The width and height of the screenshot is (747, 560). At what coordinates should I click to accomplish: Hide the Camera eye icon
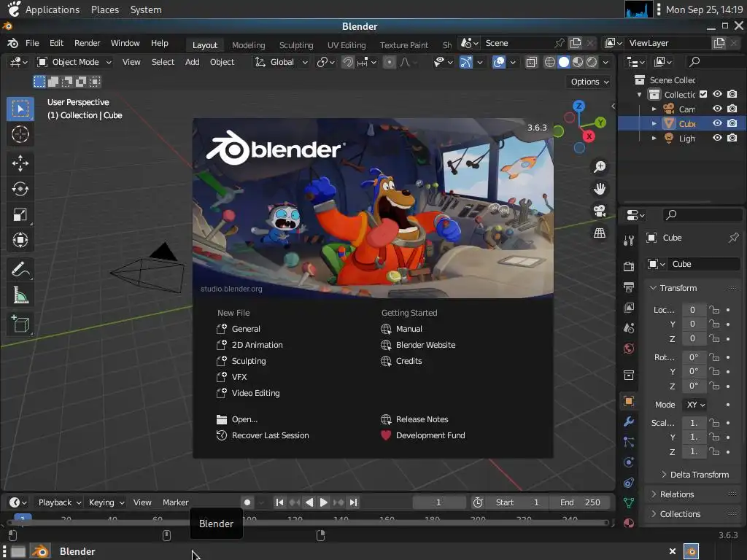[x=717, y=109]
